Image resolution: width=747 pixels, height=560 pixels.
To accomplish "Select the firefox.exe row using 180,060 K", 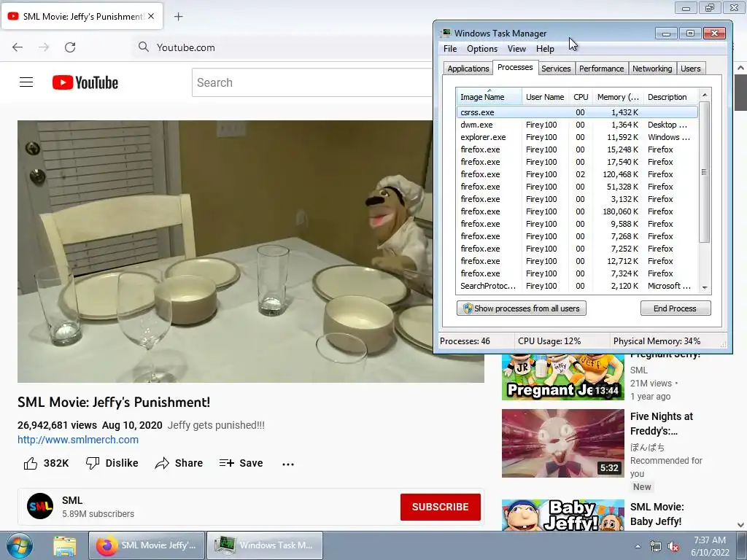I will pos(577,211).
